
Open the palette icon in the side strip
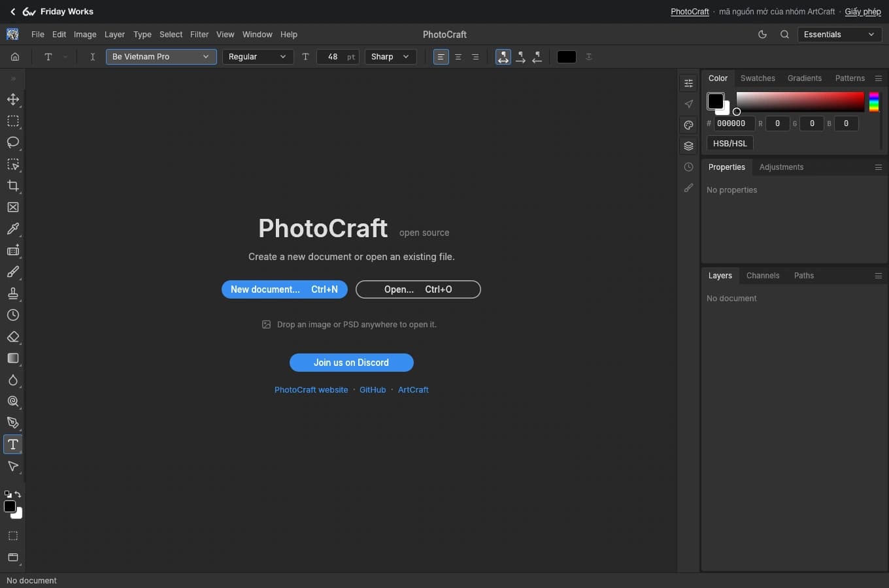(x=688, y=125)
